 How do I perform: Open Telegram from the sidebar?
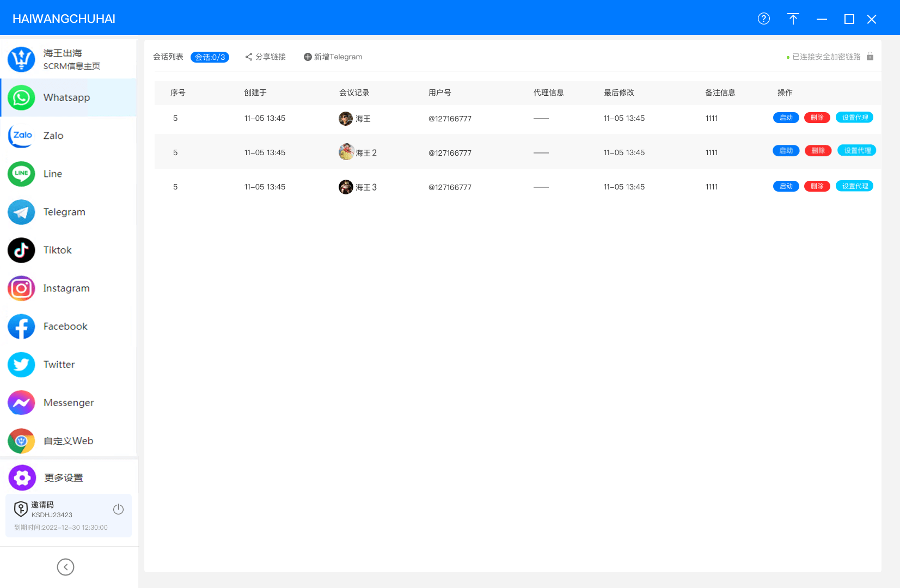tap(21, 212)
